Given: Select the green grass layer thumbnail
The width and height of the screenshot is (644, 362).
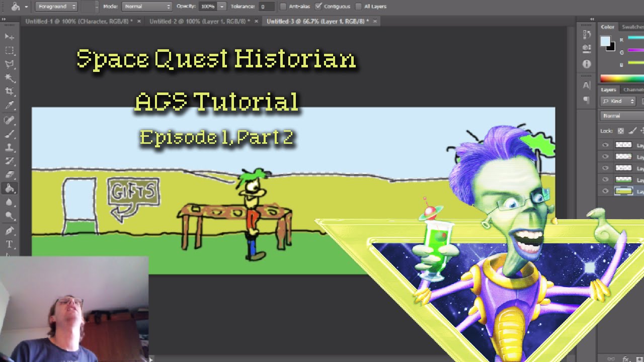Looking at the screenshot, I should [x=623, y=179].
